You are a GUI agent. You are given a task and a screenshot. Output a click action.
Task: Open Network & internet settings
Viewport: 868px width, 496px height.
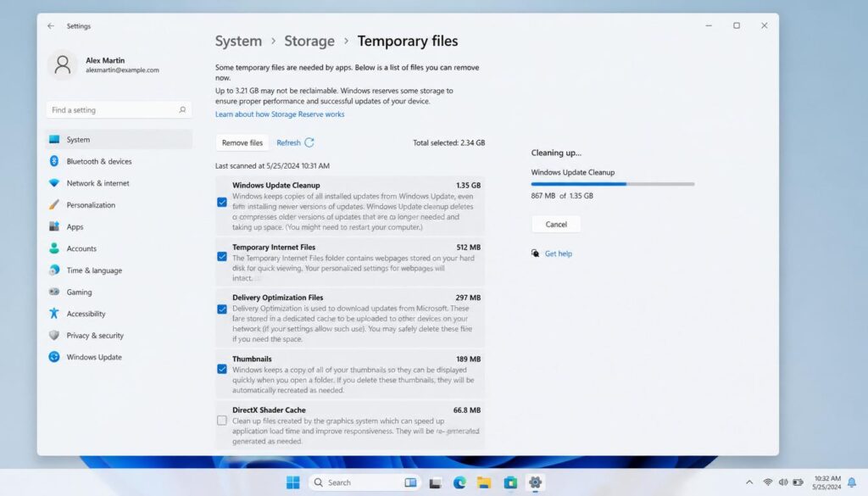(x=119, y=183)
